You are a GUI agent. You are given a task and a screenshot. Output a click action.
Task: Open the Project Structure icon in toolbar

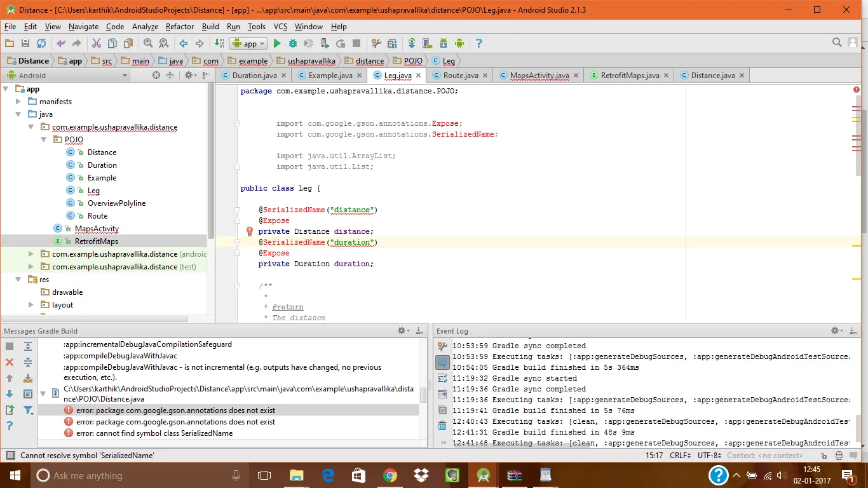pos(392,43)
